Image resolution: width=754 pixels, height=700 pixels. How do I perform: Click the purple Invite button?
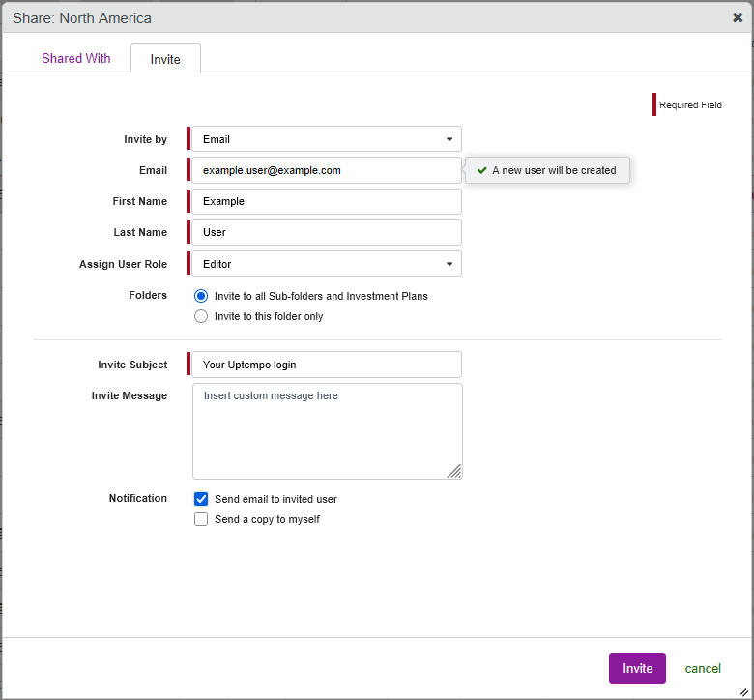(637, 668)
